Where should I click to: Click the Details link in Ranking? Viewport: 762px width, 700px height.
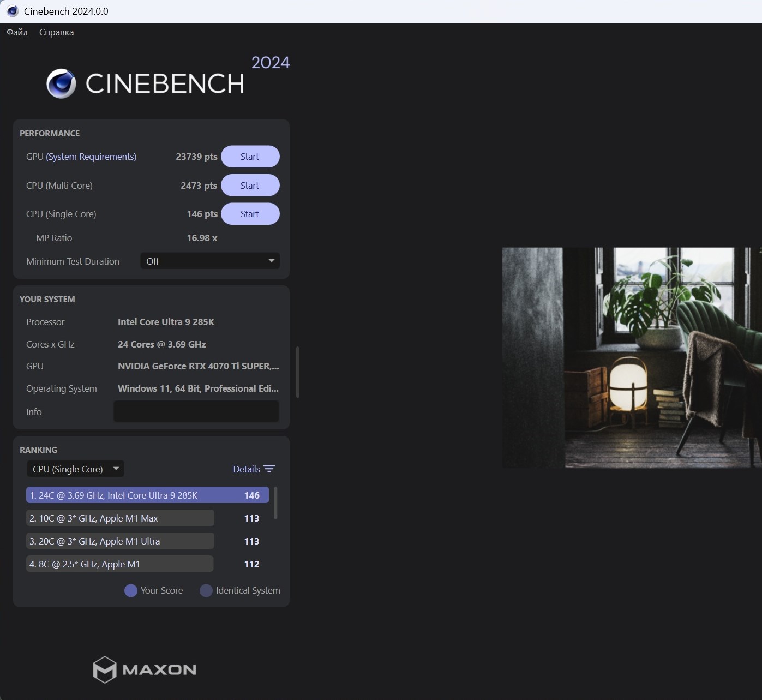[x=247, y=469]
